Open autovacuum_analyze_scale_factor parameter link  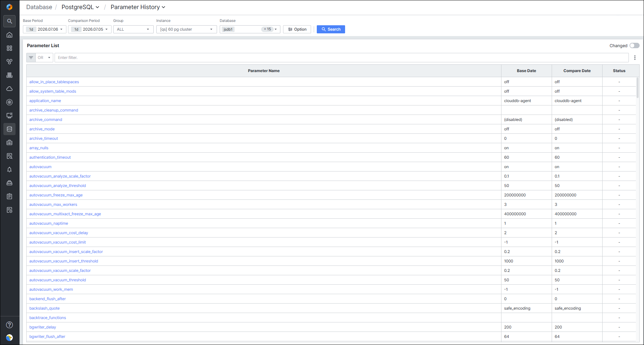[x=60, y=176]
